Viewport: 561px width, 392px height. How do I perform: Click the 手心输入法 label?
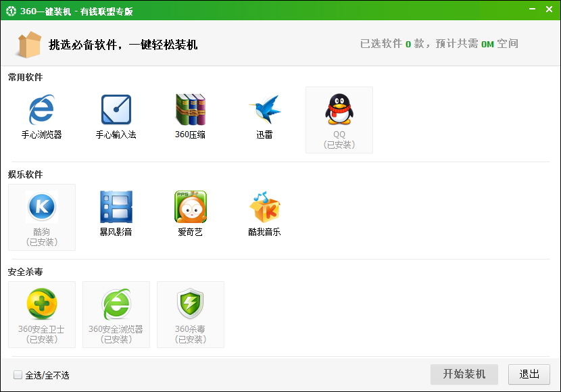pyautogui.click(x=116, y=135)
